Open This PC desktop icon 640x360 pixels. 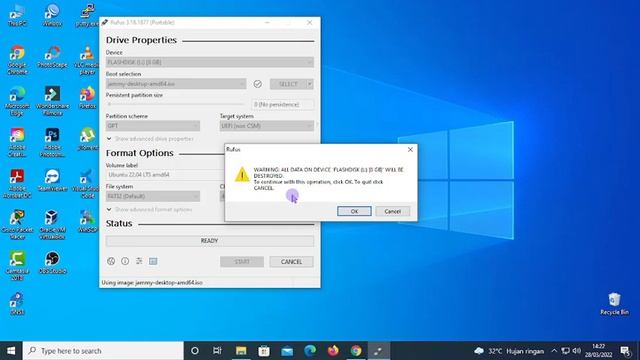17,16
